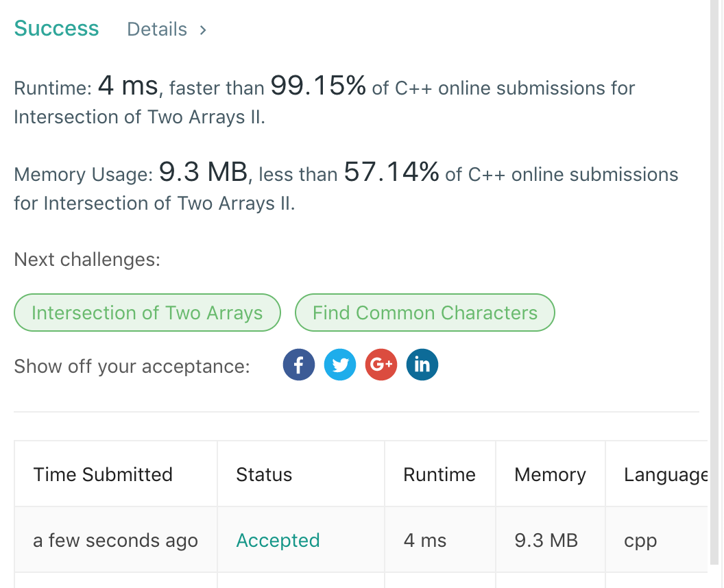The height and width of the screenshot is (588, 724).
Task: Click the cpp language table cell
Action: click(640, 540)
